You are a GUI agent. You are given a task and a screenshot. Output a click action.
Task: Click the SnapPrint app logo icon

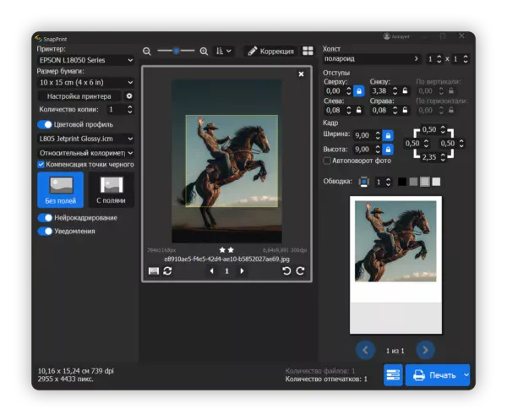click(39, 39)
